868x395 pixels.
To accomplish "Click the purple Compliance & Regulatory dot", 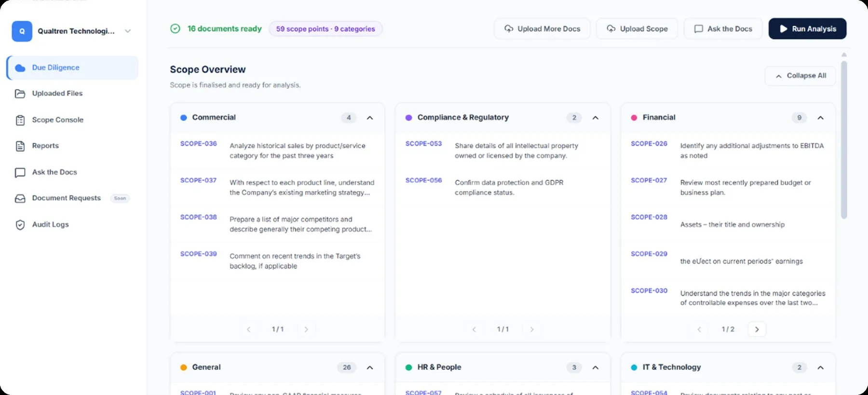I will point(409,118).
